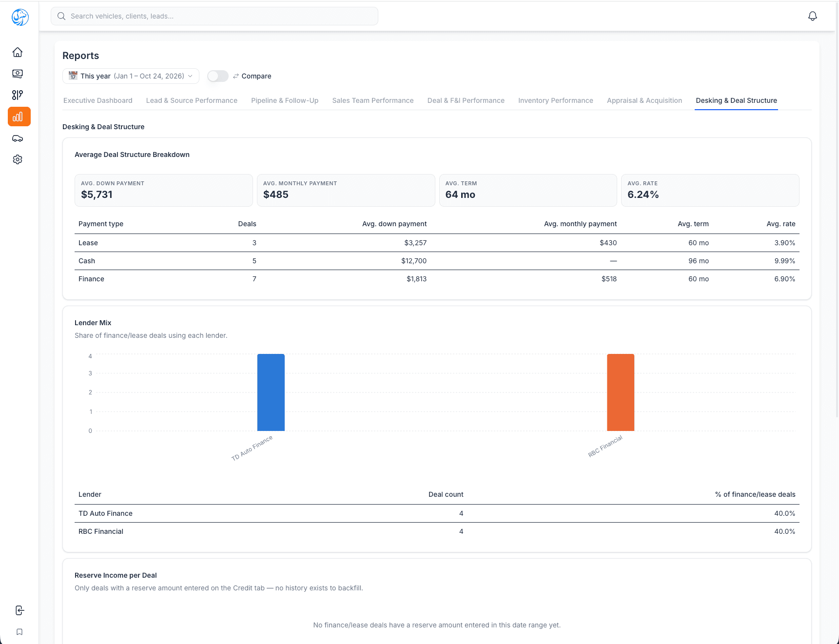
Task: Click the Lease row label
Action: click(x=88, y=243)
